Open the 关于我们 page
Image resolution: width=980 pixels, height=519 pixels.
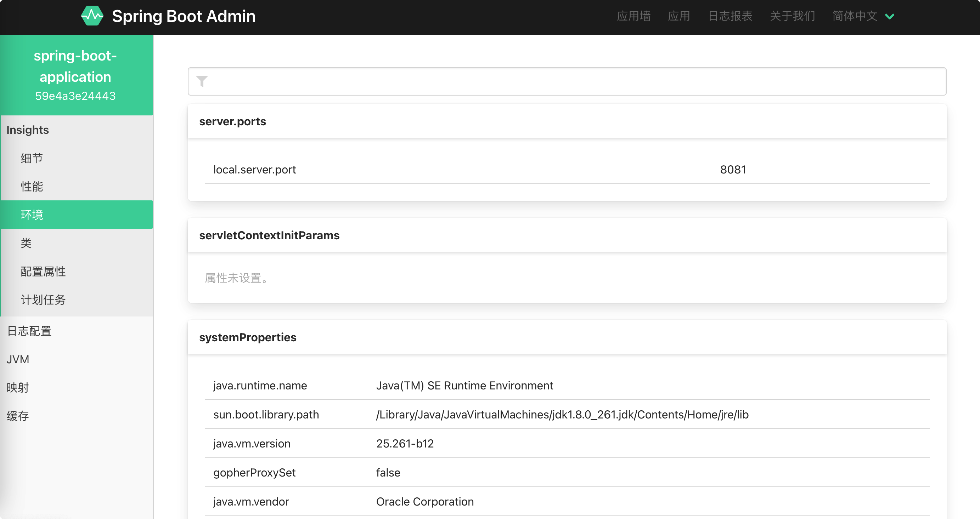(792, 16)
